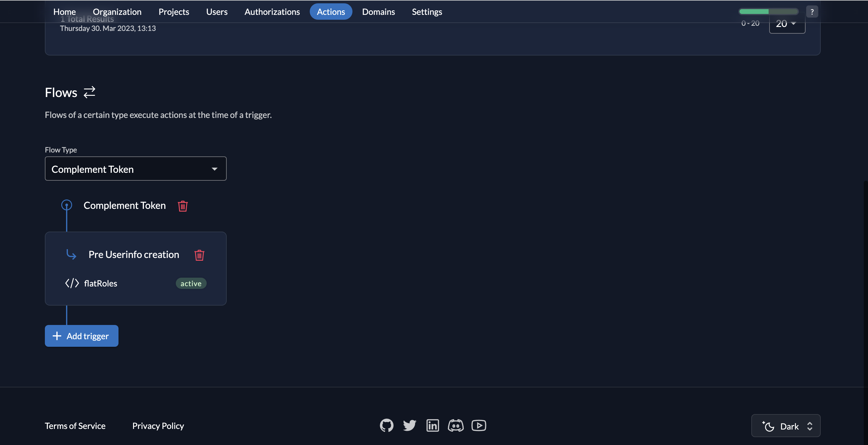Click the delete icon on Complement Token
Viewport: 868px width, 445px height.
pyautogui.click(x=182, y=206)
